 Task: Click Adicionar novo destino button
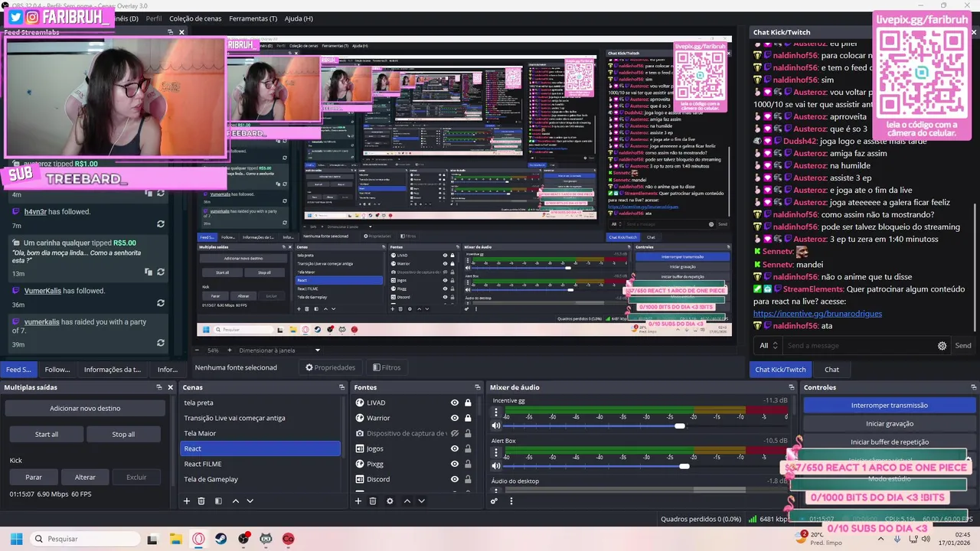click(x=85, y=409)
